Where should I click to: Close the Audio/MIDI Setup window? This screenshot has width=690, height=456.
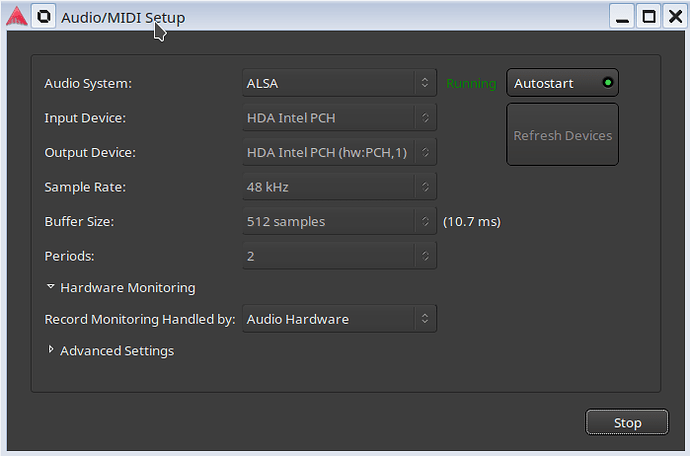pyautogui.click(x=672, y=17)
